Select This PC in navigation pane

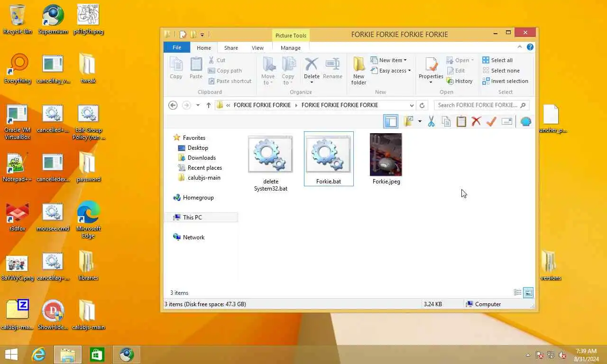[192, 218]
